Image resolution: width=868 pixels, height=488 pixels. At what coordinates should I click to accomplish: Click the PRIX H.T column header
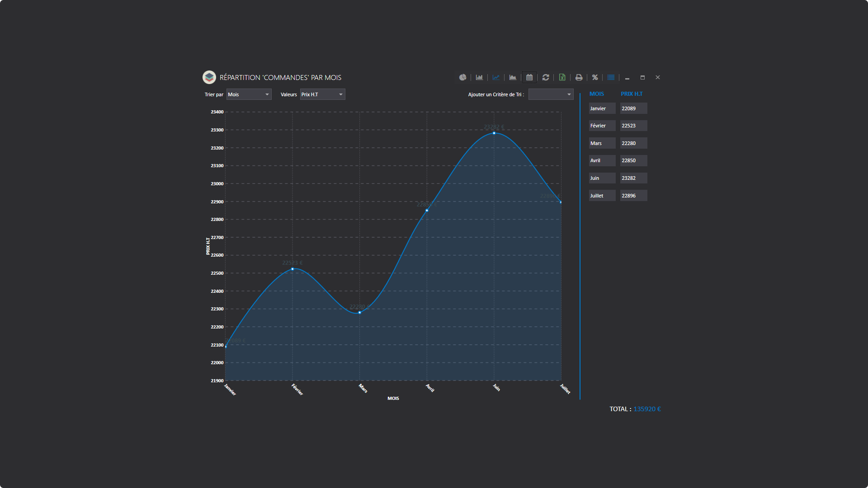tap(632, 94)
